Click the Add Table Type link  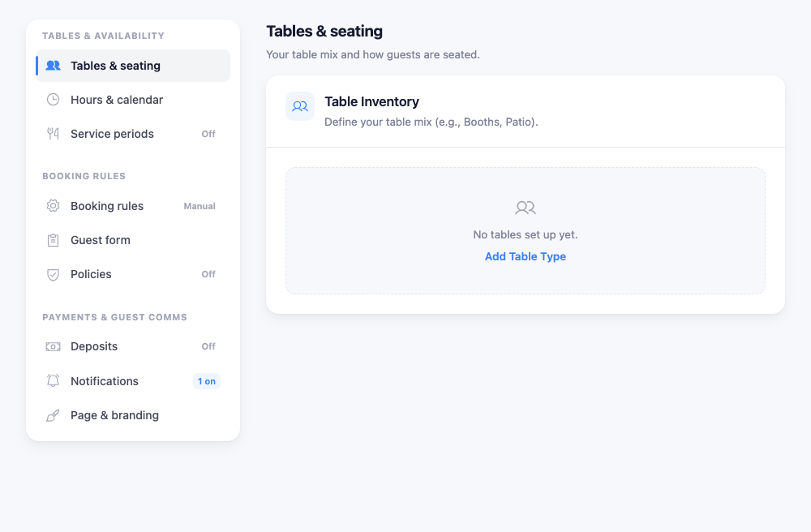pyautogui.click(x=526, y=256)
